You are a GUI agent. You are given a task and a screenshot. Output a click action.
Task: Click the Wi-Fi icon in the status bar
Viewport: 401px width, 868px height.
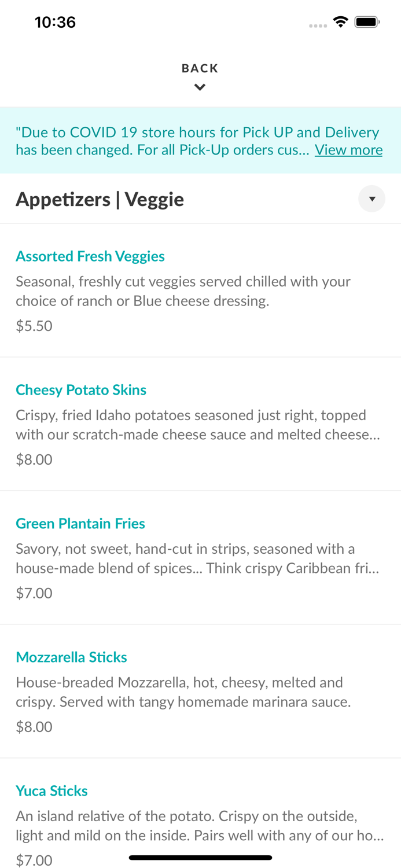pos(340,21)
